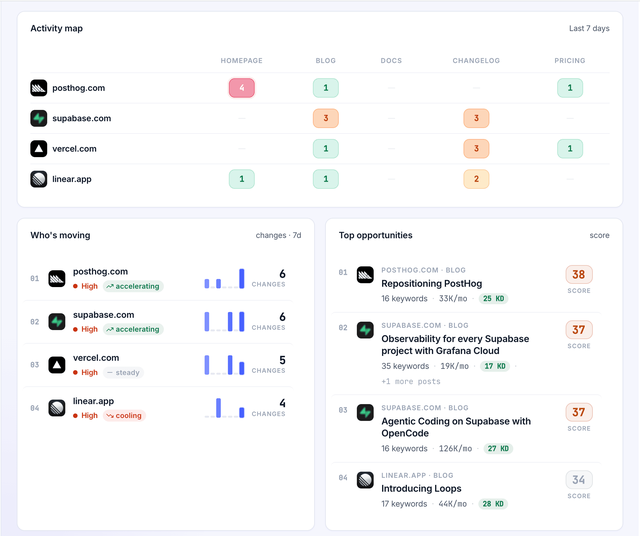Click the accelerating badge under posthog.com
The height and width of the screenshot is (536, 640).
[133, 286]
